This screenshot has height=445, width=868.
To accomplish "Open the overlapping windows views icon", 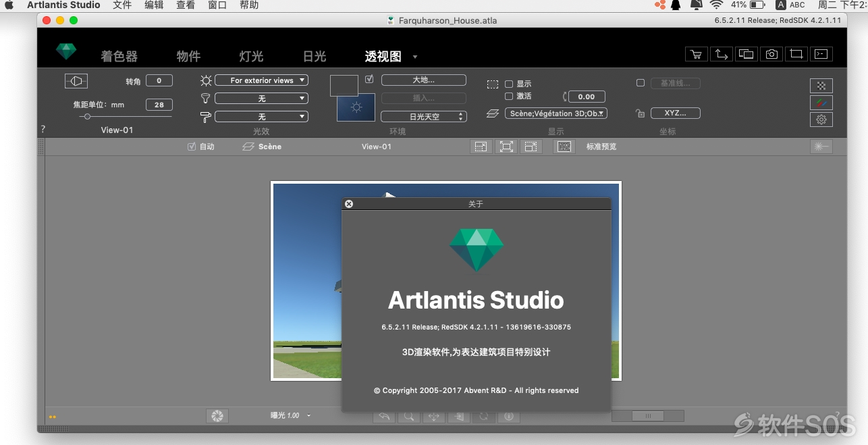I will (x=746, y=55).
